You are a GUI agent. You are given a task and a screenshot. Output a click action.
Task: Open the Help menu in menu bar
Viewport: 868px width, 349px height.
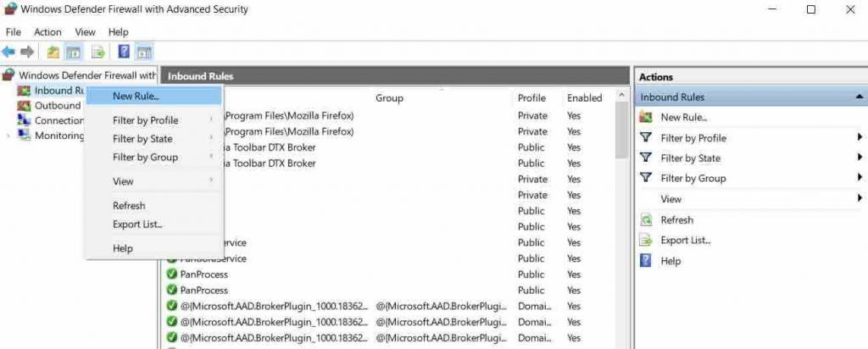[x=118, y=32]
